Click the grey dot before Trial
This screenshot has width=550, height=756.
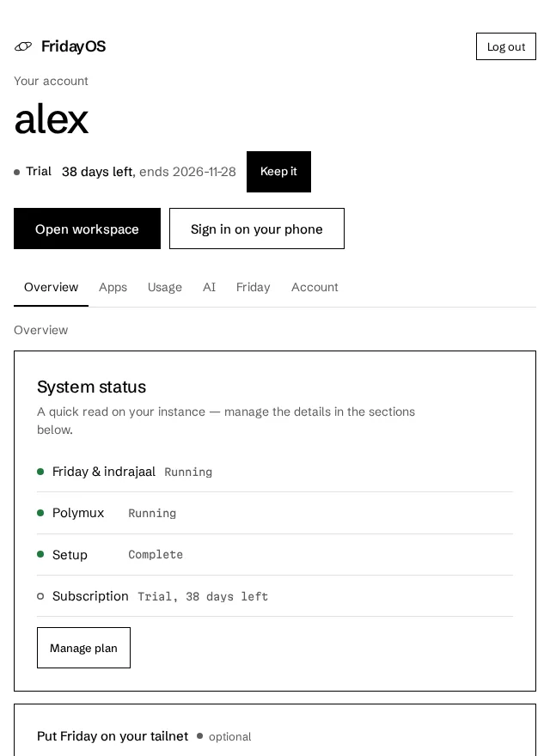pyautogui.click(x=17, y=172)
